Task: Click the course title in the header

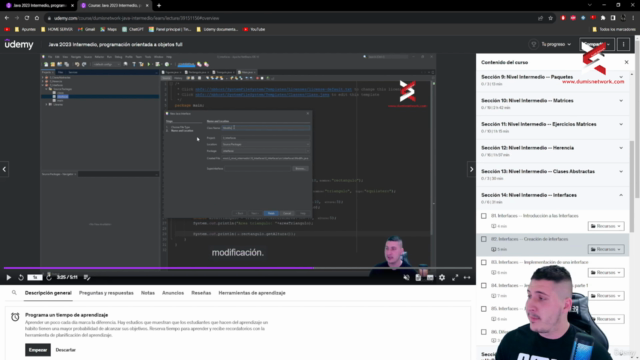Action: 116,44
